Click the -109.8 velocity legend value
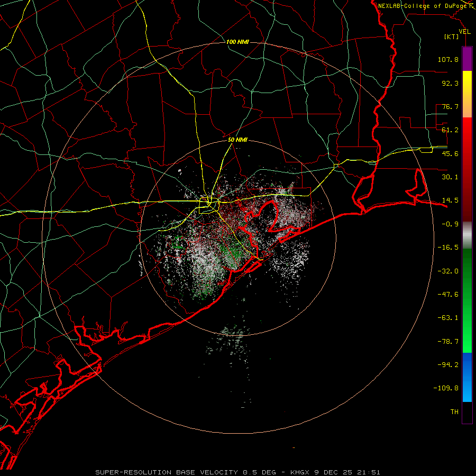This screenshot has height=476, width=476. (x=446, y=388)
